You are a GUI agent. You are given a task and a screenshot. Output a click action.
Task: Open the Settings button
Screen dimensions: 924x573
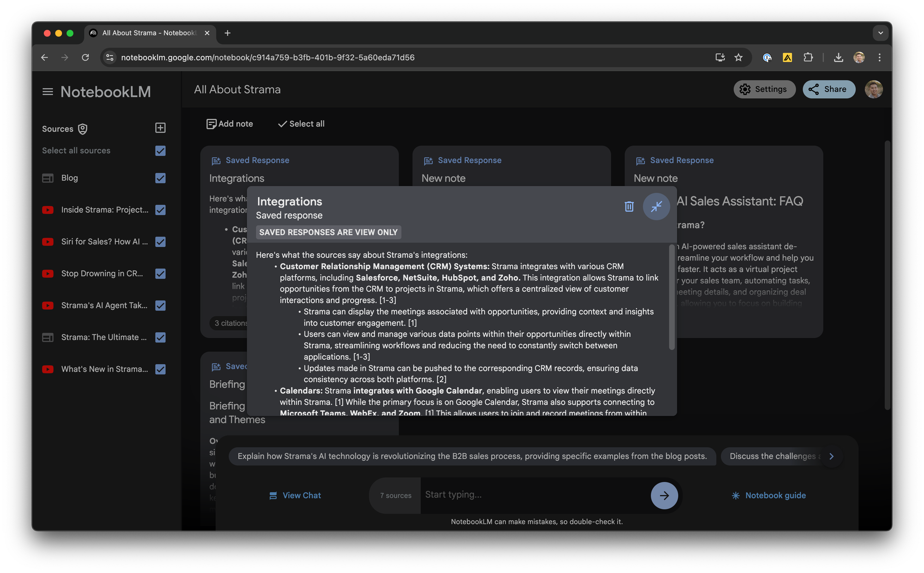pos(764,89)
